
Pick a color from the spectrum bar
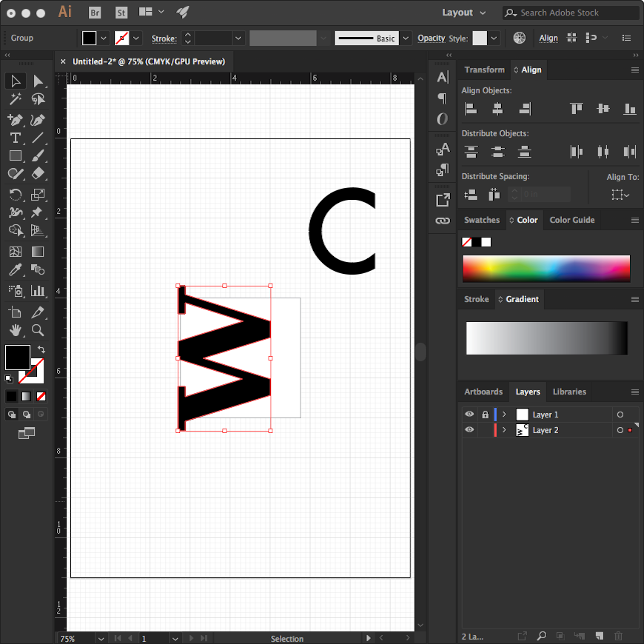pyautogui.click(x=546, y=268)
